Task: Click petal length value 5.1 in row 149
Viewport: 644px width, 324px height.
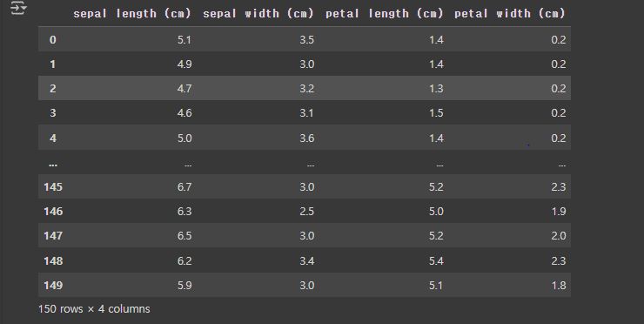Action: pyautogui.click(x=436, y=286)
